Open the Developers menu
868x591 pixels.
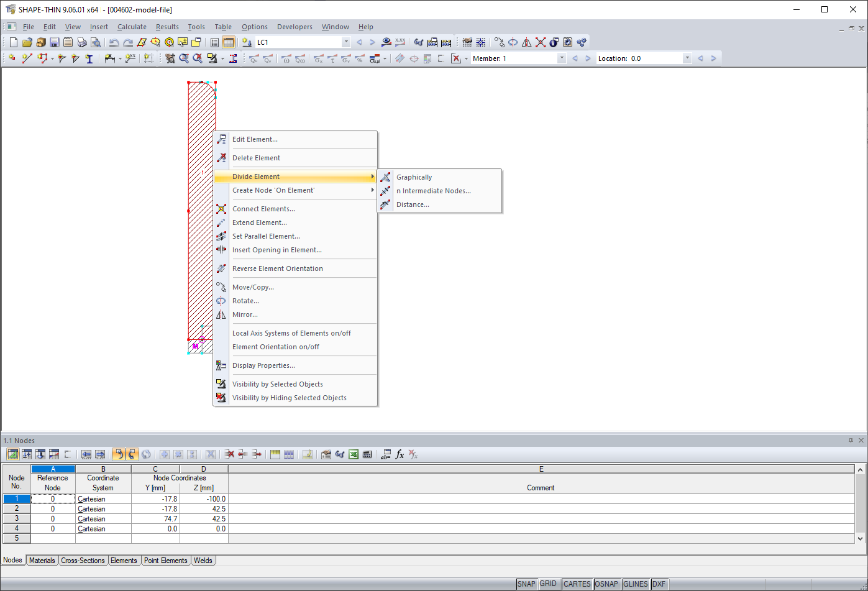(295, 27)
